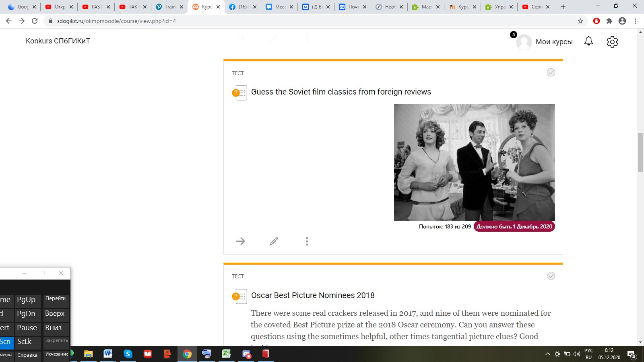The image size is (644, 362).
Task: Click the Konkurs СПбГИКиТ site title
Action: click(58, 41)
